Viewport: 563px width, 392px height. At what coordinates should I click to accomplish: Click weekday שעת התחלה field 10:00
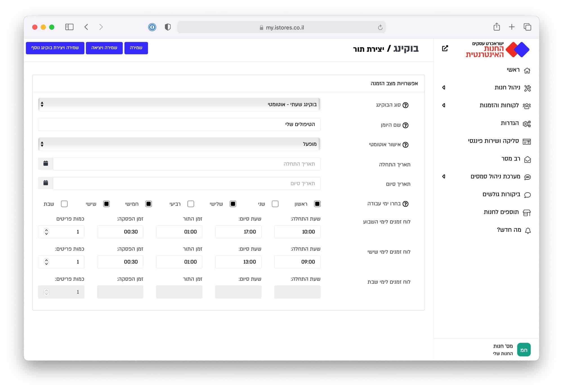click(x=297, y=232)
